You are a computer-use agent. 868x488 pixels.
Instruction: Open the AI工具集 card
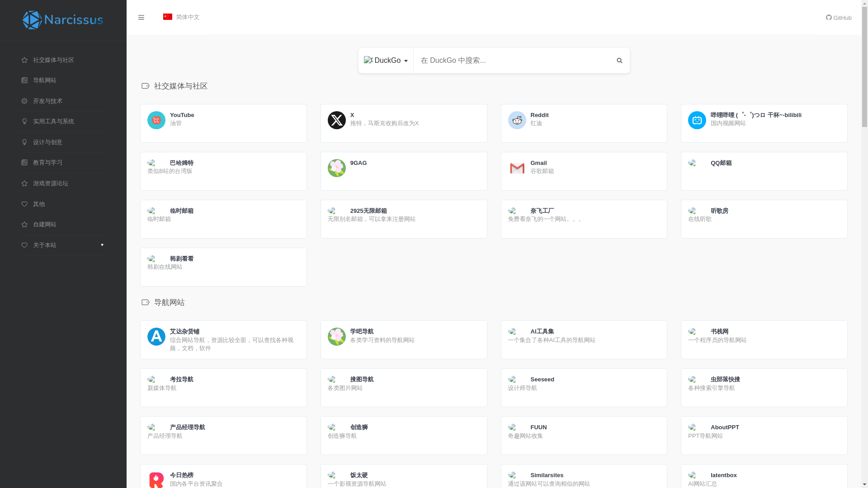[x=584, y=340]
